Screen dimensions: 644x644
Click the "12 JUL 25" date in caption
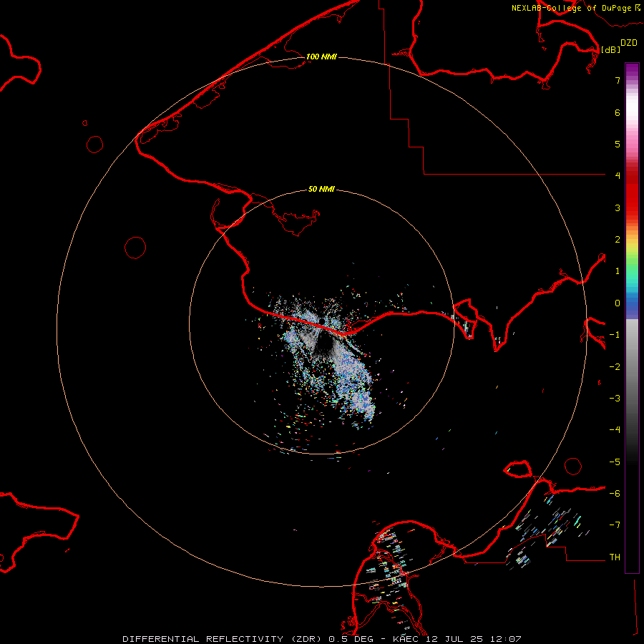click(454, 639)
